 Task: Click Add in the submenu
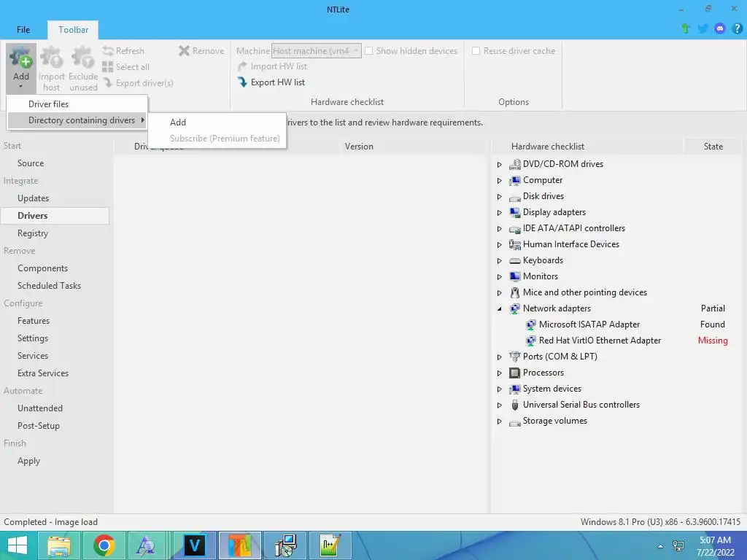[x=217, y=122]
